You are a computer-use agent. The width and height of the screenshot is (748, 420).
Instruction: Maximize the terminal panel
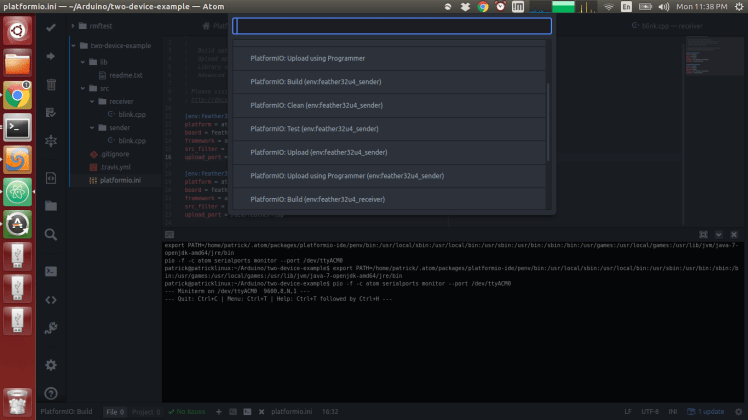coord(703,234)
